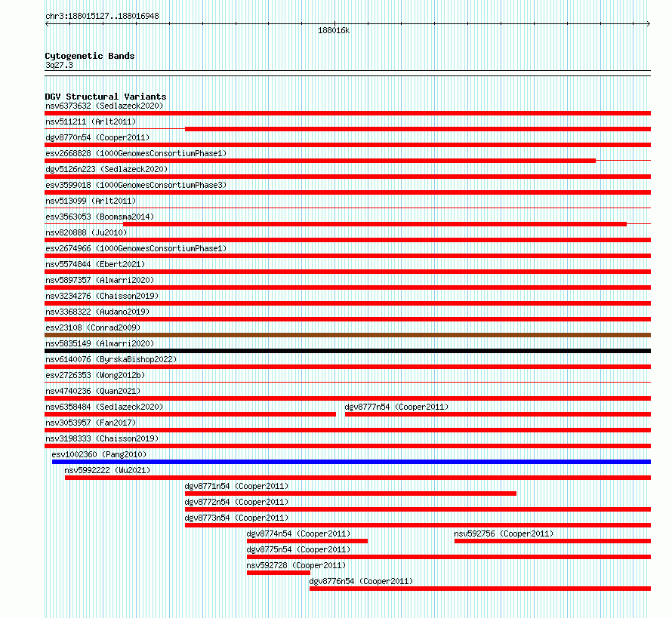Click nsv592728 (Cooper2011) label
Image resolution: width=672 pixels, height=618 pixels.
pos(296,565)
